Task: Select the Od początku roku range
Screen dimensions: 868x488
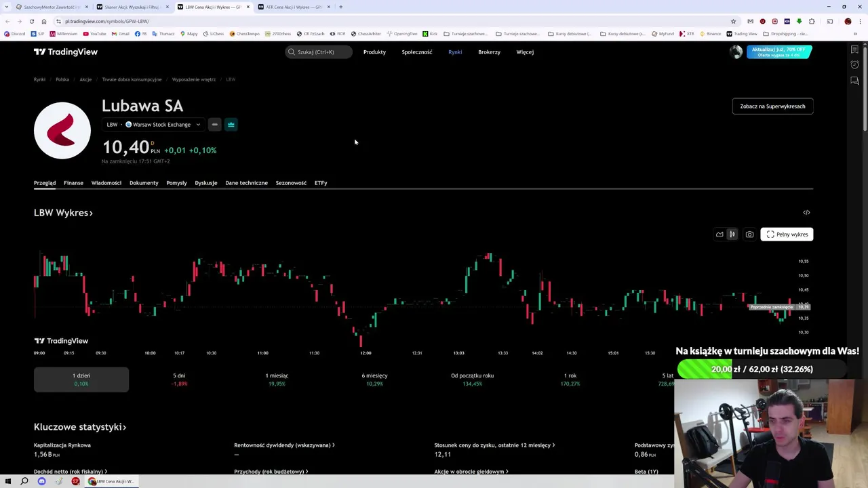Action: [x=472, y=380]
